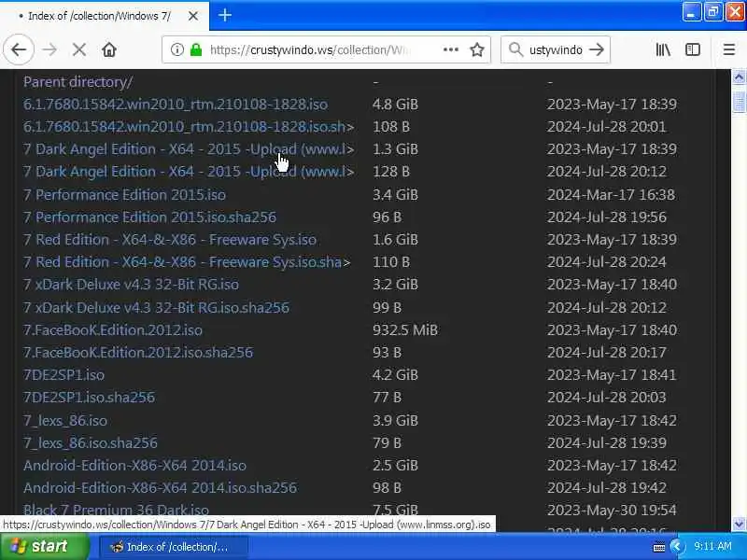Open 7DE2SP1.iso.sha256 checksum
Image resolution: width=747 pixels, height=560 pixels.
[x=89, y=398]
